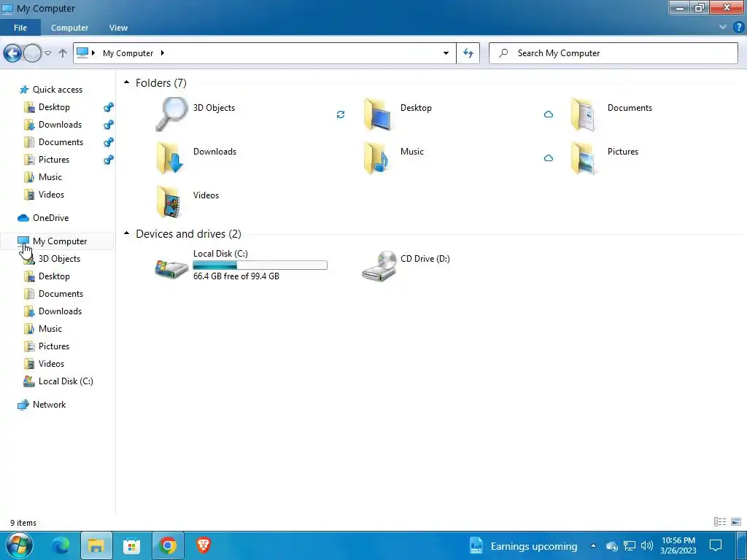Open the network tray icon
This screenshot has width=747, height=560.
point(630,545)
